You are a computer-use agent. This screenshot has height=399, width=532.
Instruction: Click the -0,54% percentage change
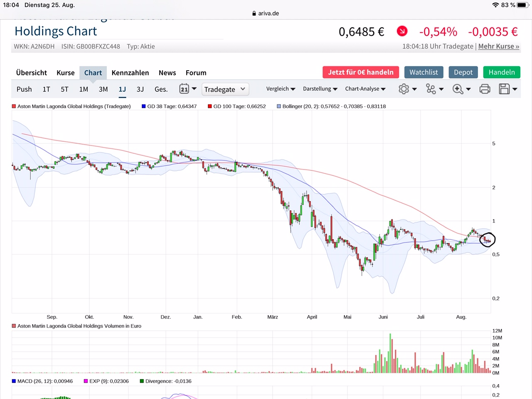click(x=438, y=32)
